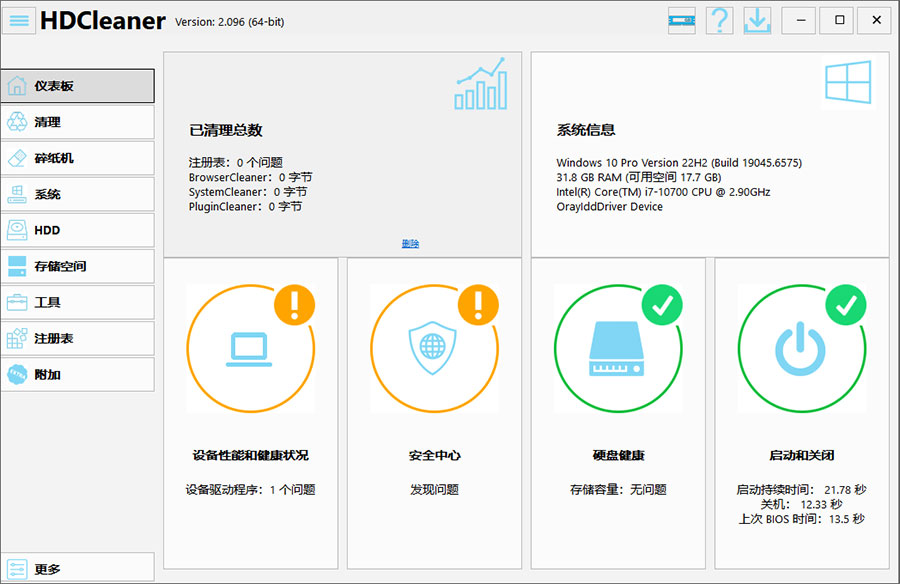Open the 系统 section
This screenshot has width=900, height=584.
(x=77, y=194)
